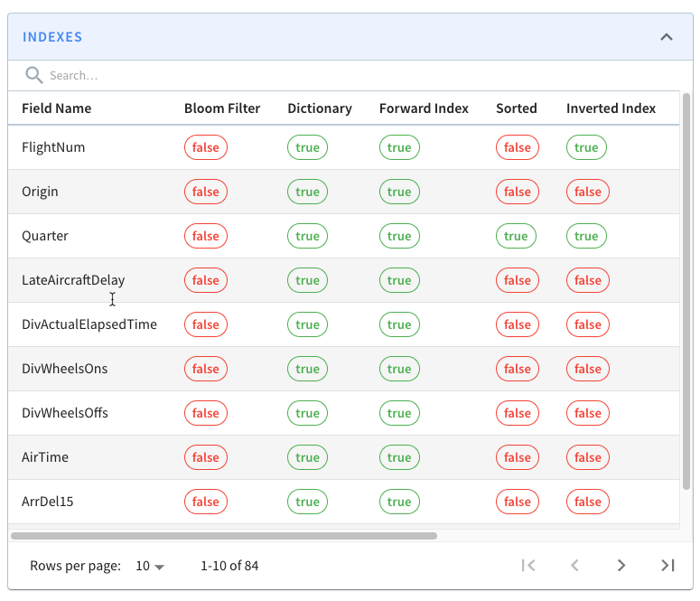Type in the Search input field
The image size is (700, 601).
pyautogui.click(x=271, y=75)
